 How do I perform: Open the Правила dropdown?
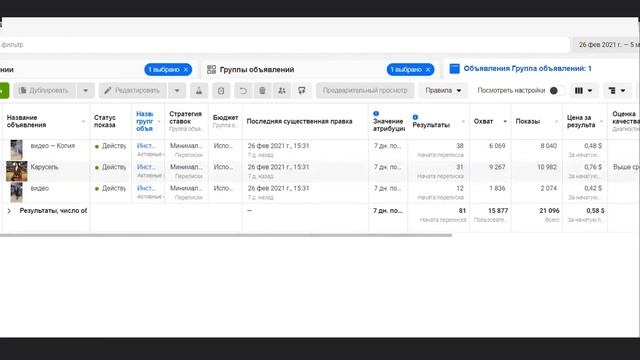tap(443, 91)
